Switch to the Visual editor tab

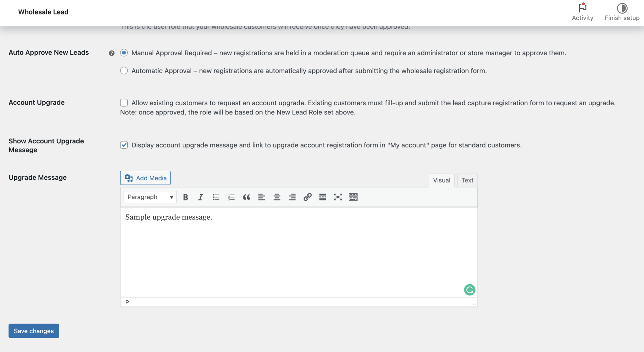point(441,180)
